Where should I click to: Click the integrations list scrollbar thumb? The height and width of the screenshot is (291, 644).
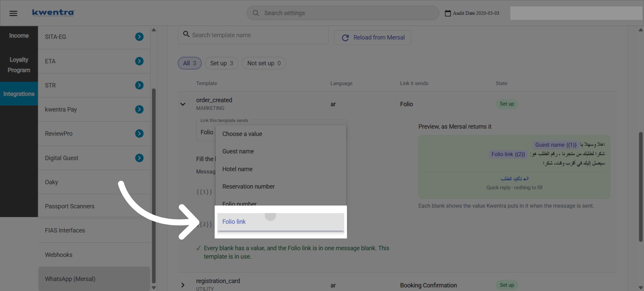pos(154,186)
